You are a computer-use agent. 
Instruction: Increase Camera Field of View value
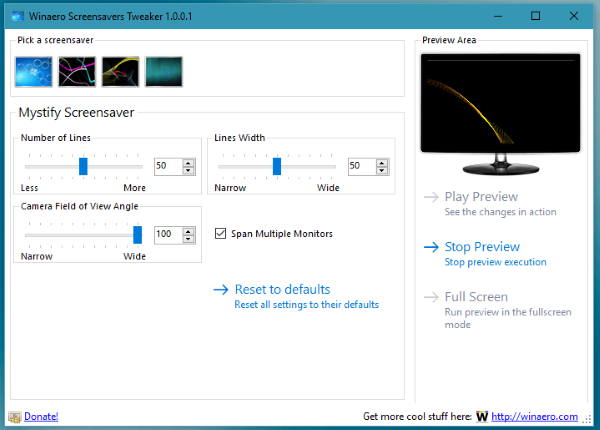click(188, 231)
